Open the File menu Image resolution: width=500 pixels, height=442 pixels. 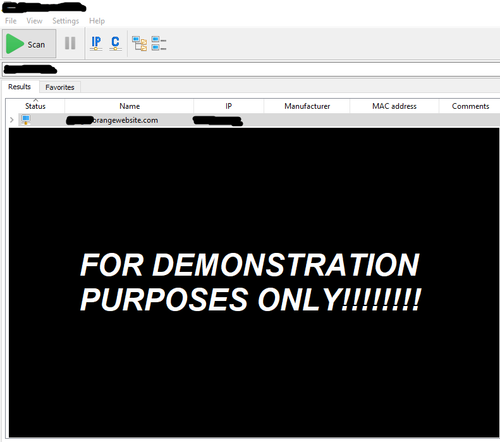point(11,21)
